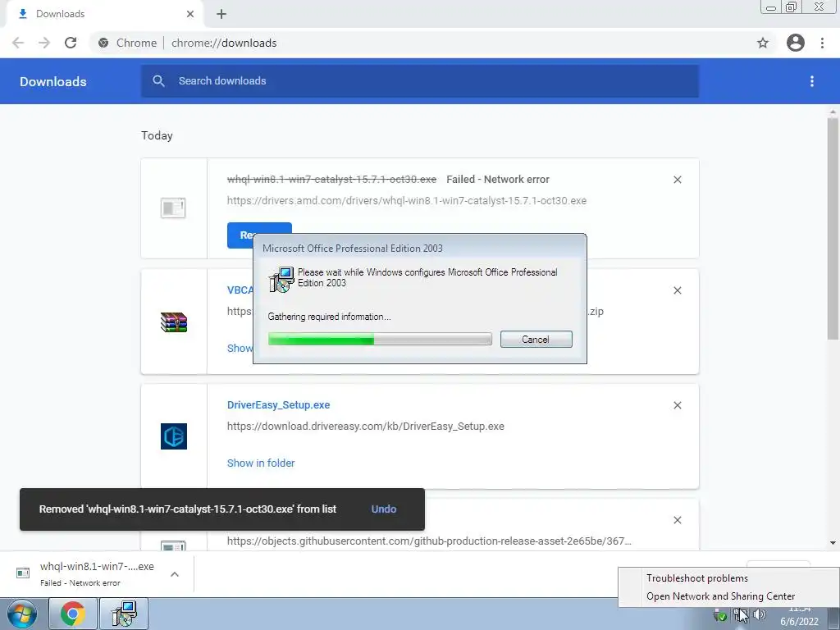Screen dimensions: 840x630
Task: Click the githubusercontent download URL
Action: tap(429, 541)
